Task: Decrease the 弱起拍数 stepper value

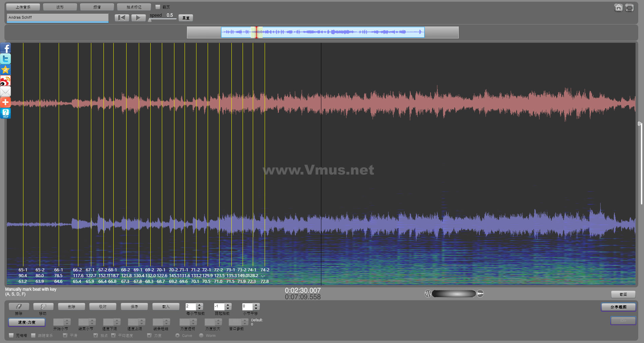Action: pyautogui.click(x=228, y=308)
